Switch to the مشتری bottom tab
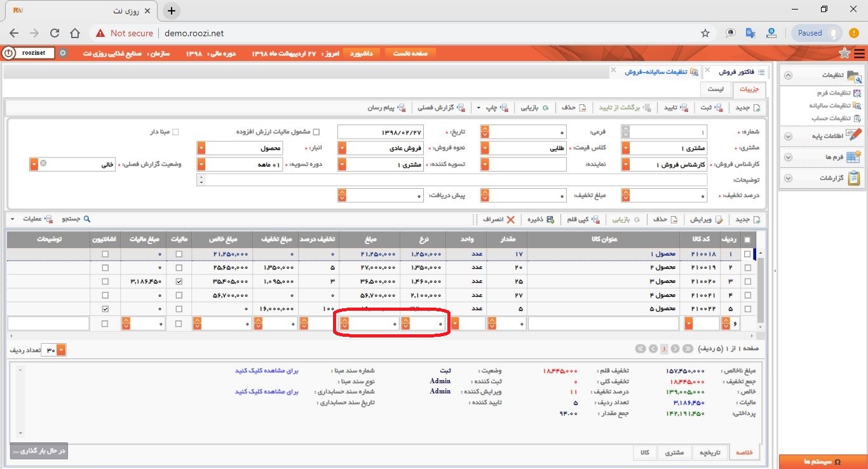The image size is (868, 469). coord(674,452)
